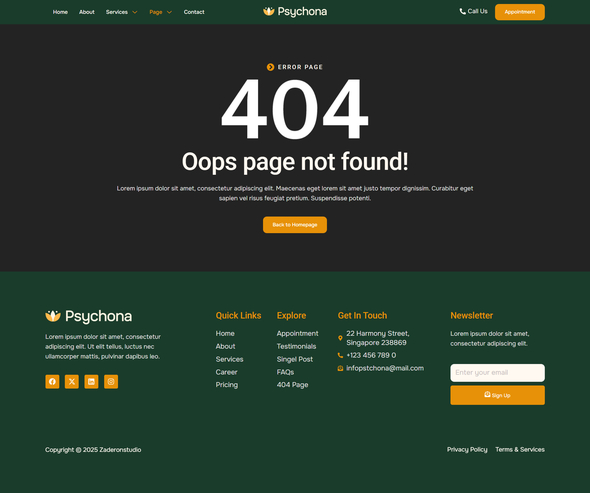
Task: Open the Instagram social icon
Action: (x=111, y=382)
